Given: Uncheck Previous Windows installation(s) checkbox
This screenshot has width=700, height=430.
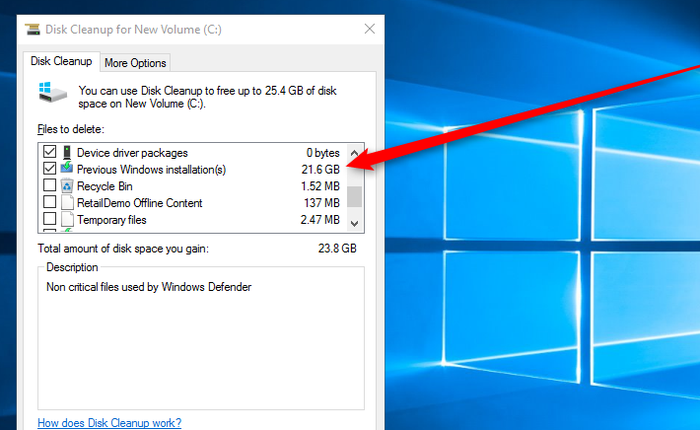Looking at the screenshot, I should (50, 168).
